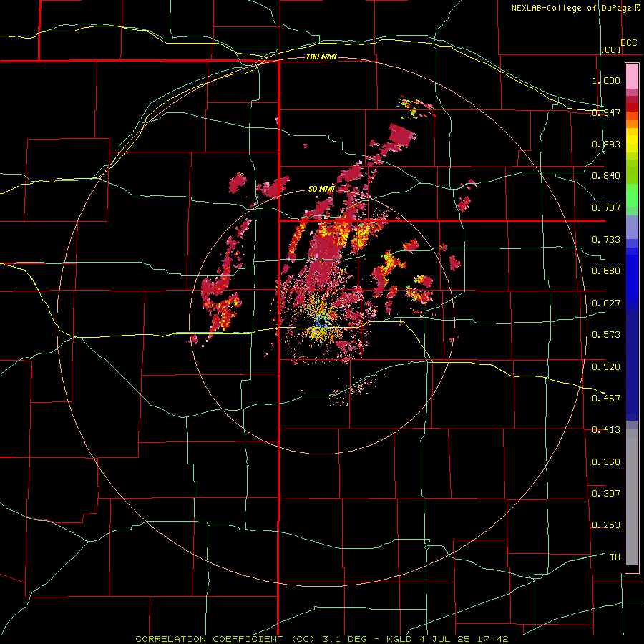Click the 50 NMI range ring label
Screen dimensions: 644x644
tap(321, 190)
